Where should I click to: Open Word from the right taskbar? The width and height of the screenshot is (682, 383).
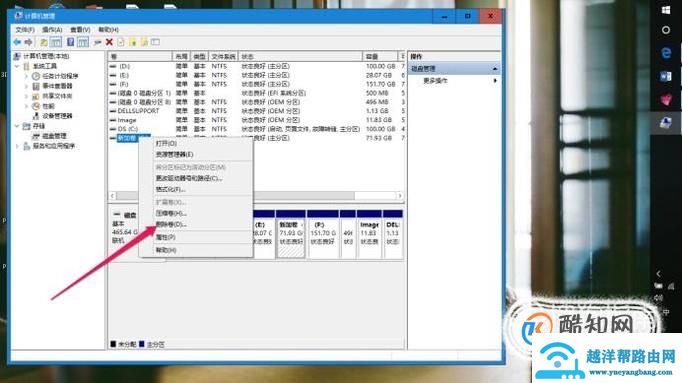click(x=665, y=77)
